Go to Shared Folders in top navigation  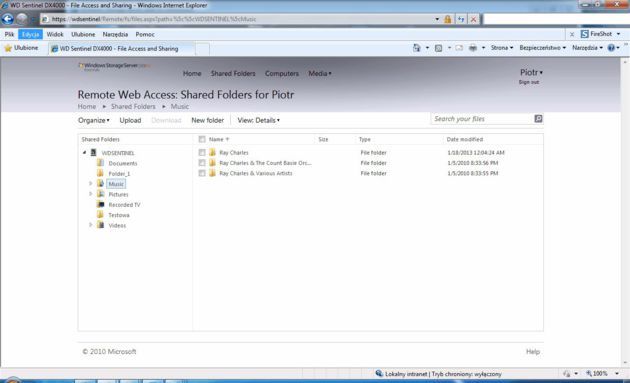click(233, 74)
